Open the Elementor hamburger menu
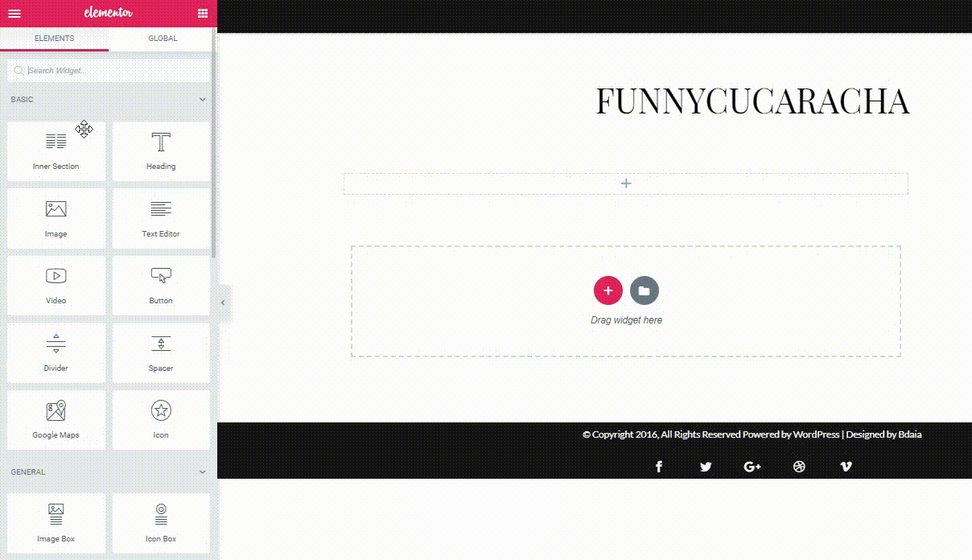This screenshot has height=560, width=972. pyautogui.click(x=14, y=13)
